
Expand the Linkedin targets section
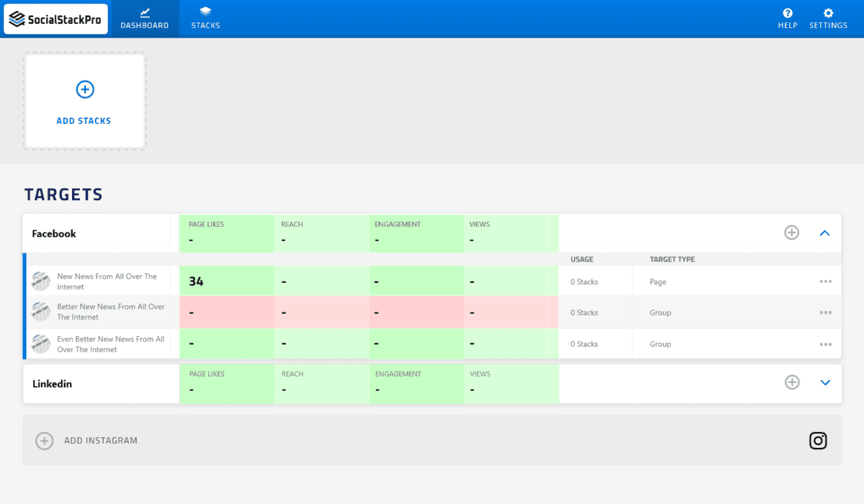coord(826,382)
